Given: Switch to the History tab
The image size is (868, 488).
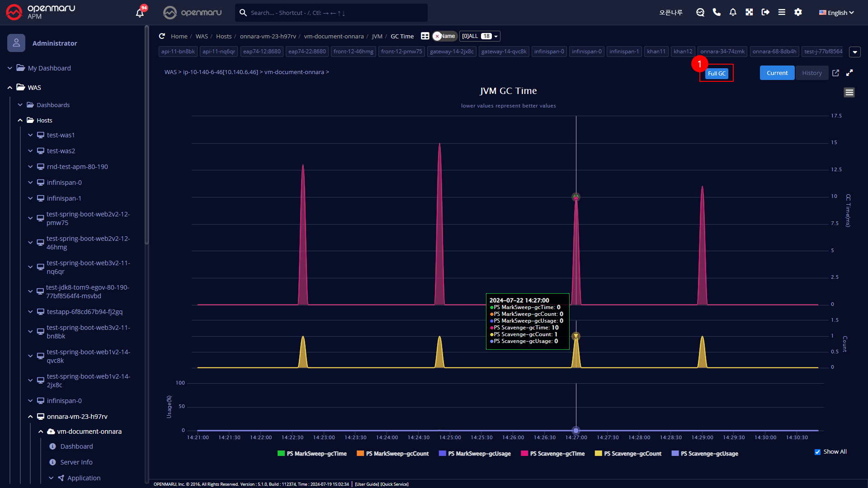Looking at the screenshot, I should coord(812,73).
